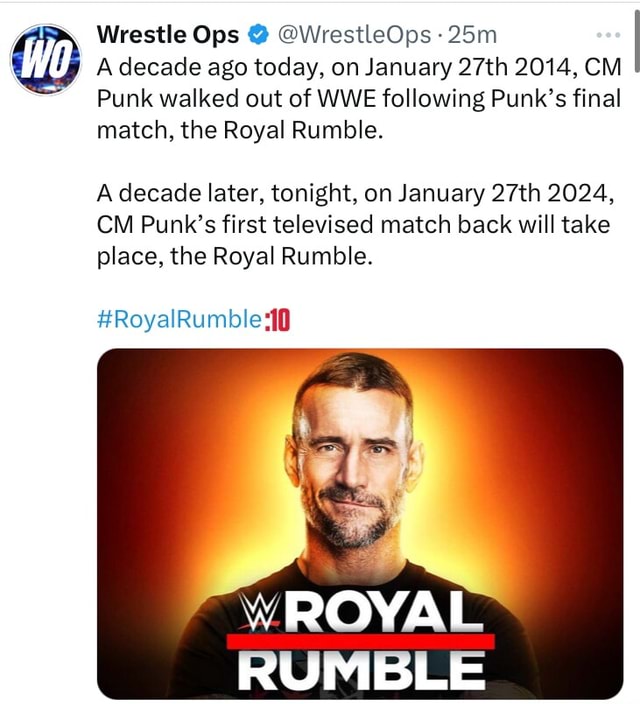Open the Royal Rumble poster image

coord(360,523)
